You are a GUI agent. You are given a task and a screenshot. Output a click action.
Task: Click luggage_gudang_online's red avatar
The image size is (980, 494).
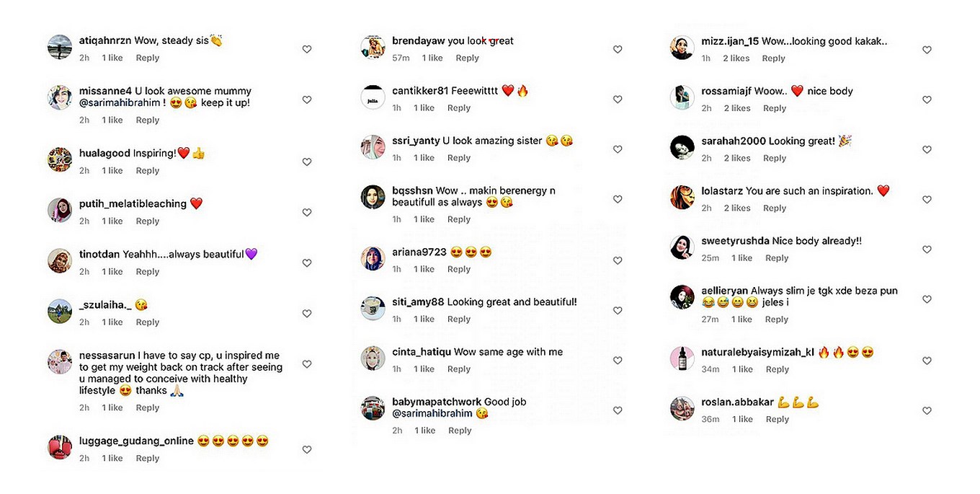(x=60, y=447)
